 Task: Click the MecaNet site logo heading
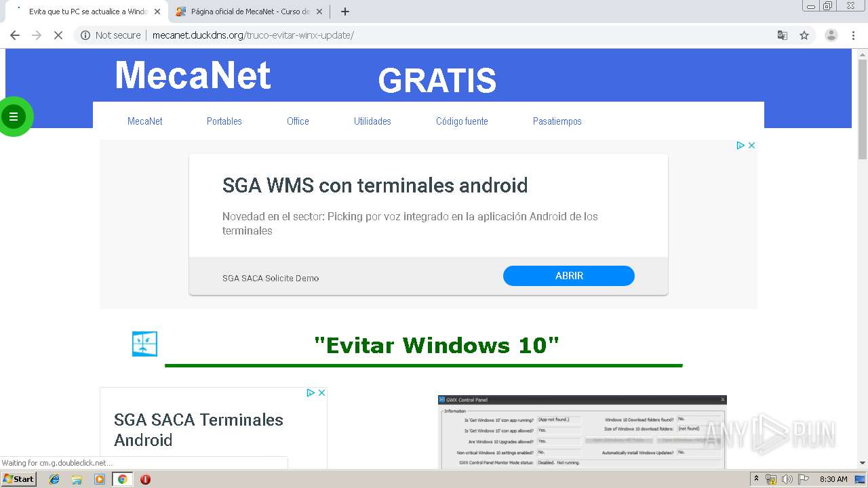[193, 75]
